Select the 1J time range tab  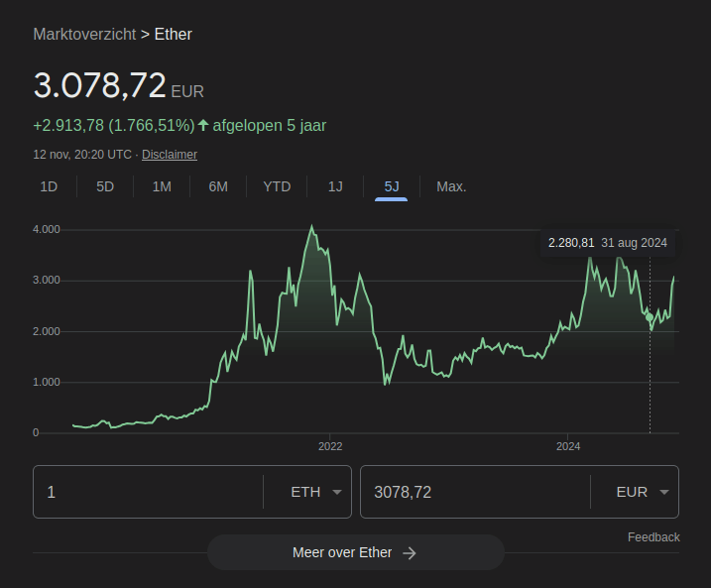pos(335,186)
